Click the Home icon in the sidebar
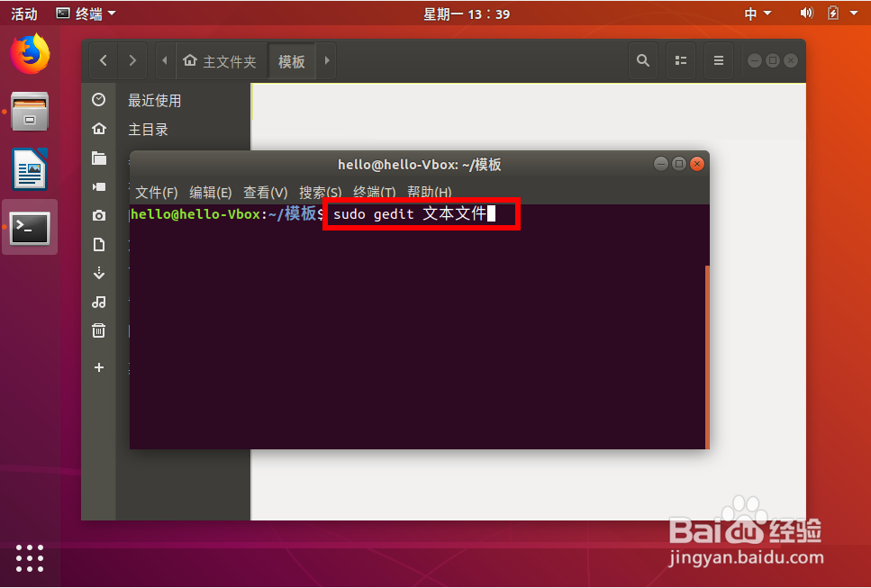The image size is (871, 588). click(99, 129)
